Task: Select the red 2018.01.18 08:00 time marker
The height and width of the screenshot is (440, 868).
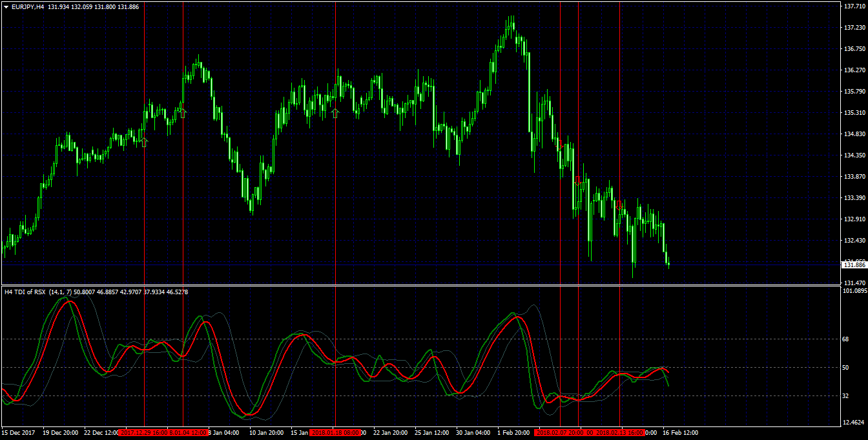Action: pyautogui.click(x=335, y=433)
